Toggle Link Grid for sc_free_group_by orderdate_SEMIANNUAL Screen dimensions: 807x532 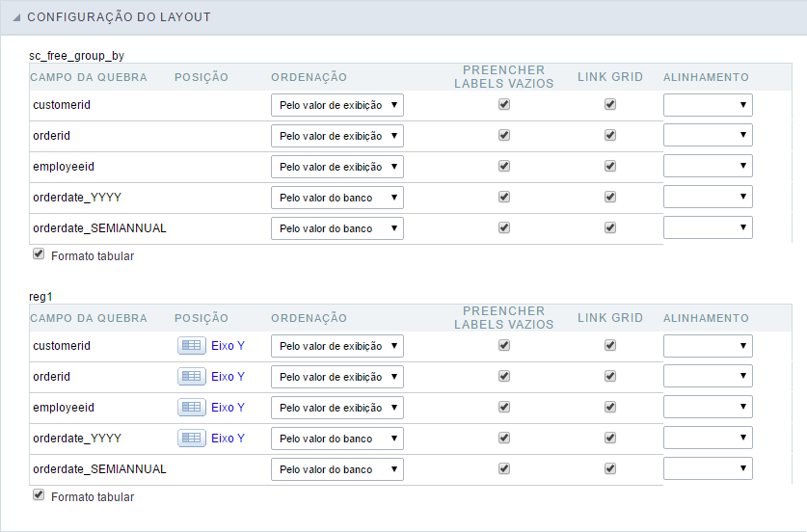pyautogui.click(x=610, y=227)
